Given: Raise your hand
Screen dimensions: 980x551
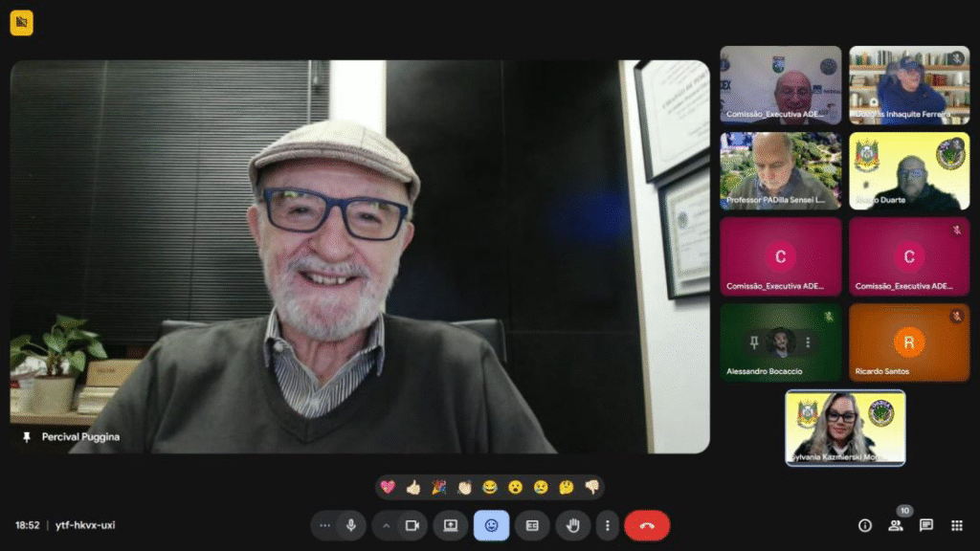Looking at the screenshot, I should pos(572,525).
